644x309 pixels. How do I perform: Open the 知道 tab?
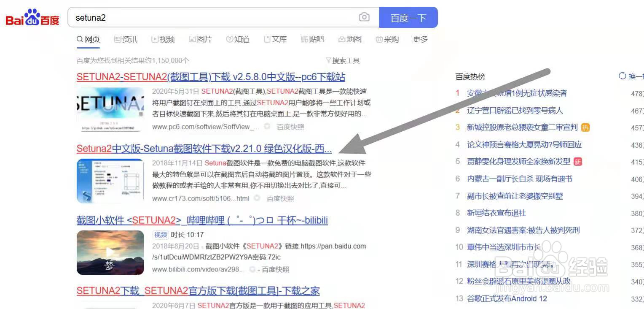click(238, 39)
